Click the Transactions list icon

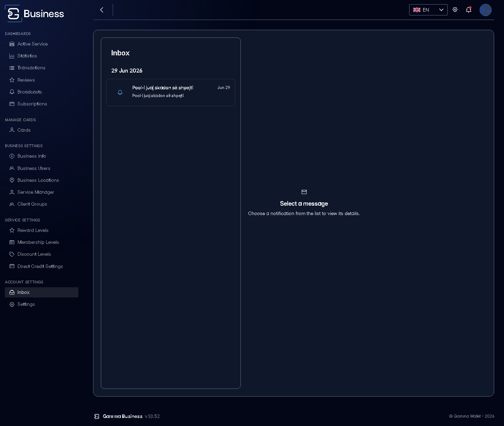click(12, 68)
